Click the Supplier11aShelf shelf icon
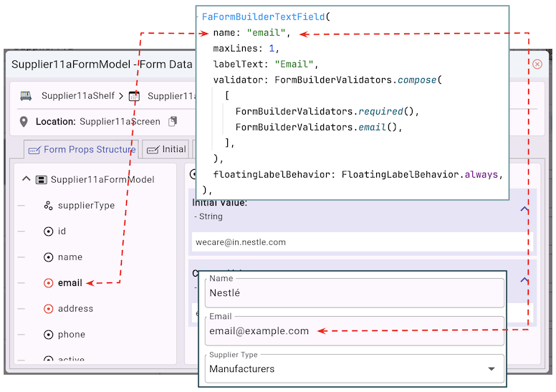The image size is (556, 392). click(x=26, y=95)
